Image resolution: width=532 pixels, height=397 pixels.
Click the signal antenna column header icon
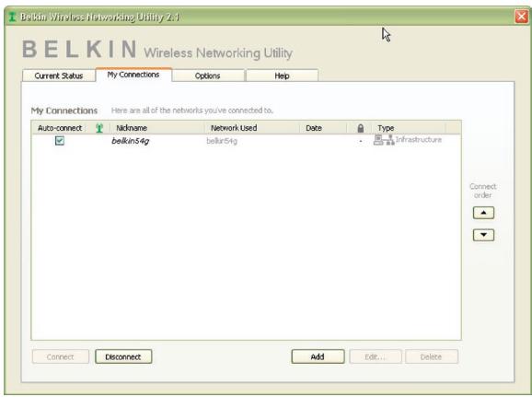(99, 128)
